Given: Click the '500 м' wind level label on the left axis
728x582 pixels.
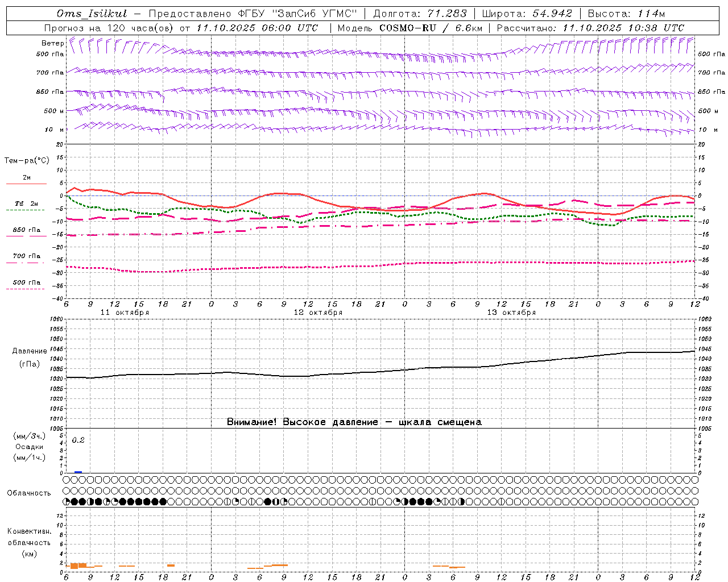Looking at the screenshot, I should (x=54, y=111).
